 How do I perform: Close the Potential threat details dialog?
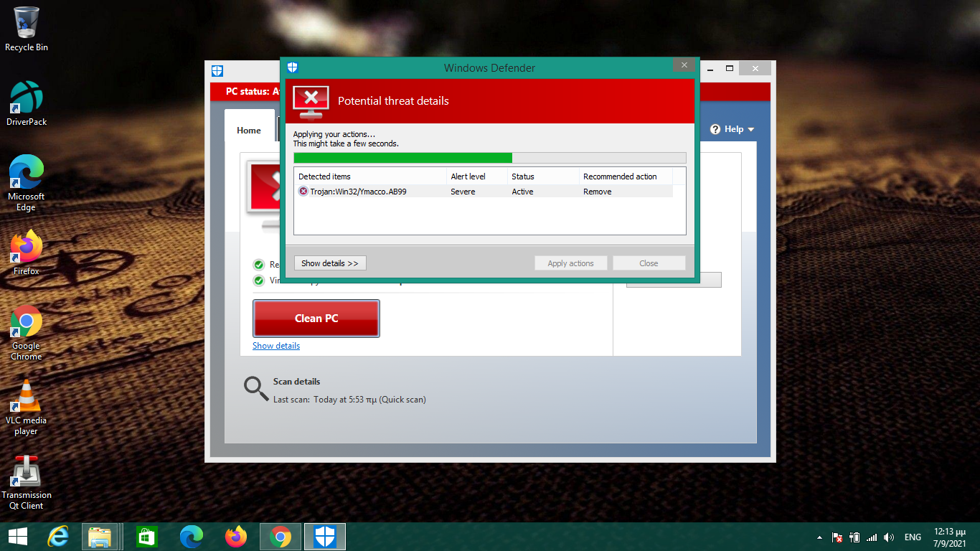[x=684, y=65]
